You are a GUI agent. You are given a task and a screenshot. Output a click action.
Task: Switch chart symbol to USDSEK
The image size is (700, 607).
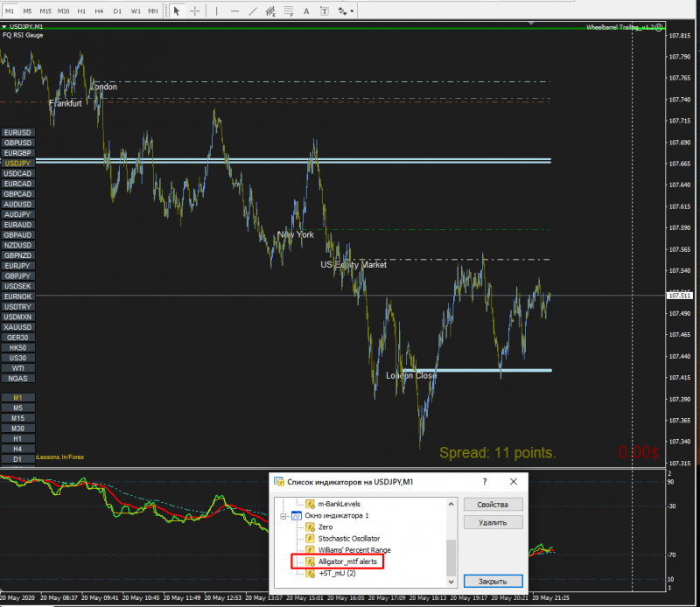click(x=17, y=286)
